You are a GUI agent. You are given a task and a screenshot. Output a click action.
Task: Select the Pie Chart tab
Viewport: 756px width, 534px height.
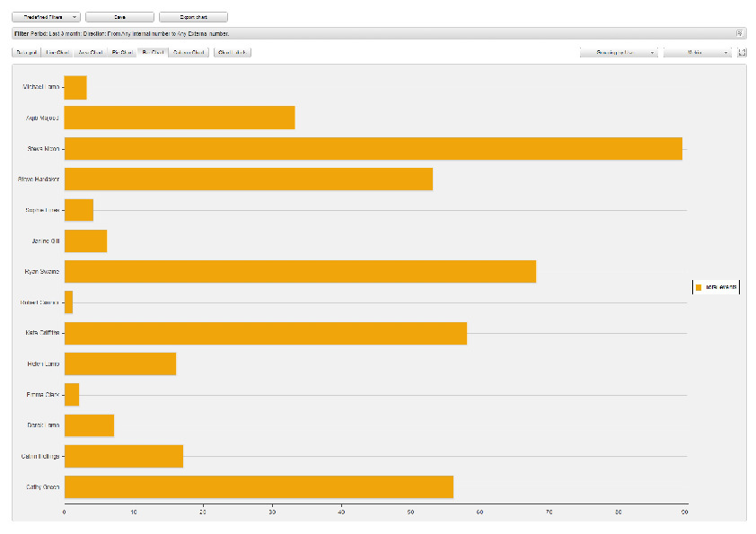pos(121,53)
